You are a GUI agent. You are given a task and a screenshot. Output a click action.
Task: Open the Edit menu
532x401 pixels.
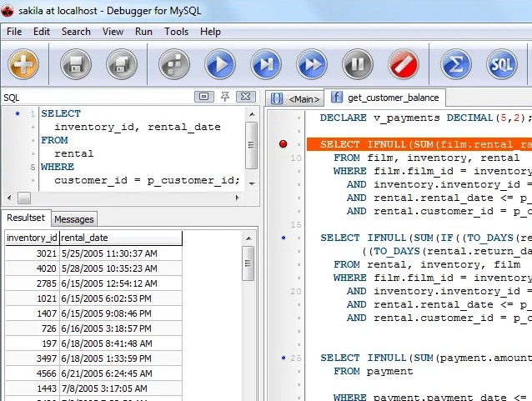(42, 32)
